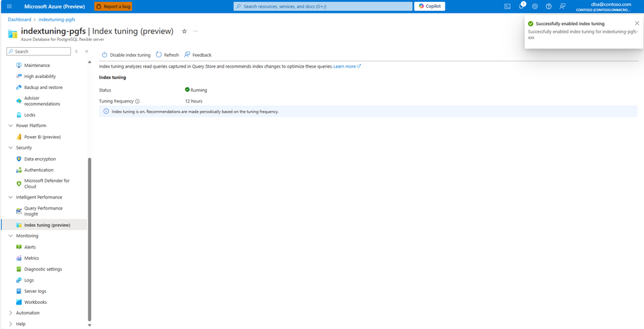Collapse the sidebar with double chevron
This screenshot has width=644, height=329.
click(x=86, y=52)
